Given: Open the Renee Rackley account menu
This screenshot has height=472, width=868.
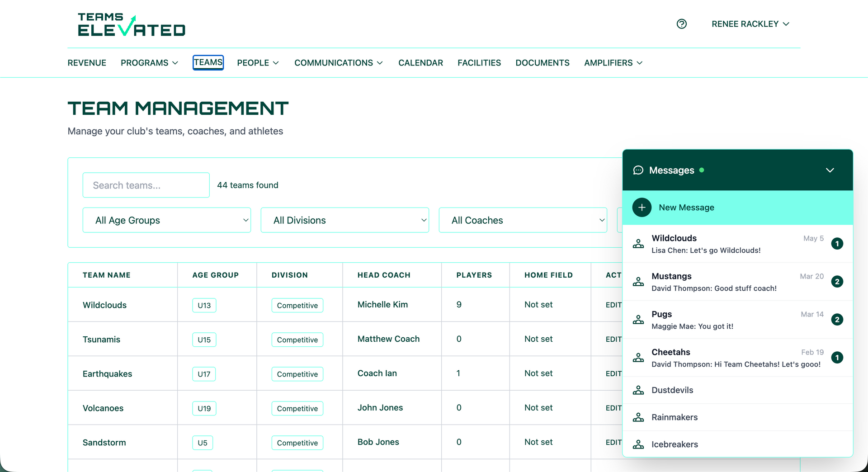Looking at the screenshot, I should pos(750,24).
